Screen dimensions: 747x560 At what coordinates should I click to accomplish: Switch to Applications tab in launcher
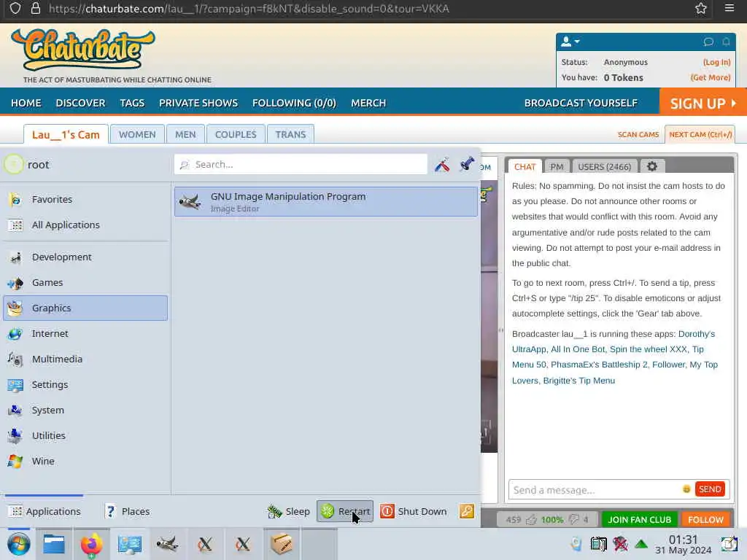click(44, 511)
